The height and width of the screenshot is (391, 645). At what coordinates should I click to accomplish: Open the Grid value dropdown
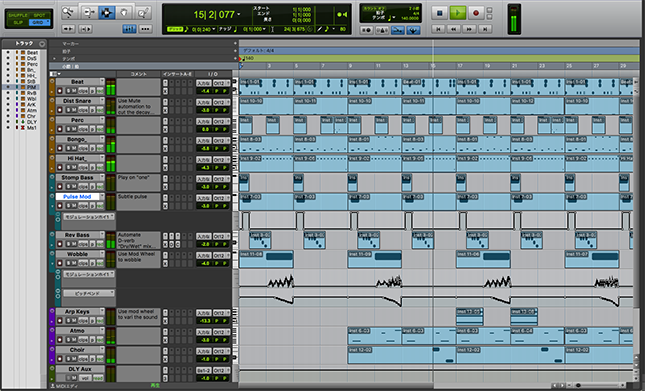tap(214, 29)
